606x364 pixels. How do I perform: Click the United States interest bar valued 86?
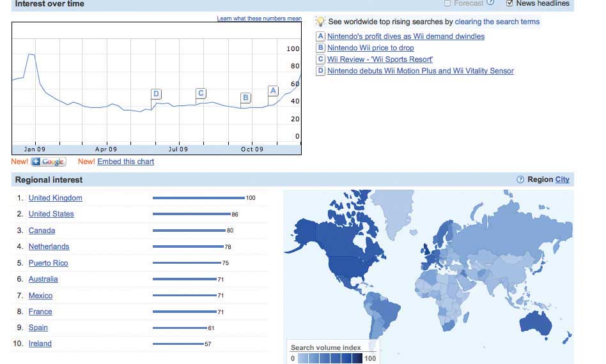(192, 214)
